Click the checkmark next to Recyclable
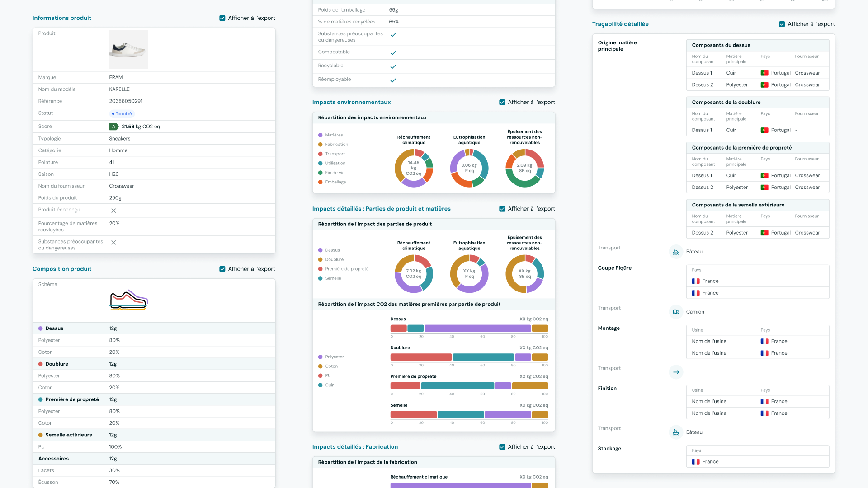Viewport: 868px width, 488px height. click(393, 66)
